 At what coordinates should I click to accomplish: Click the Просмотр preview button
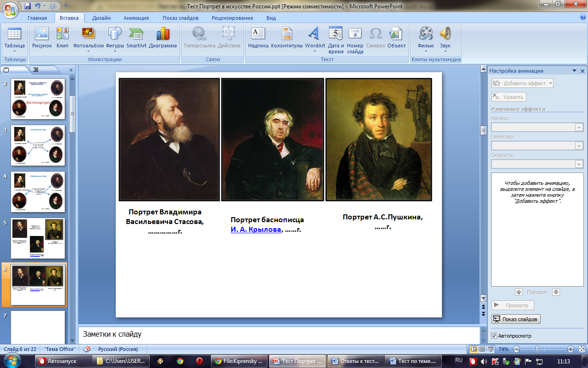pyautogui.click(x=513, y=305)
